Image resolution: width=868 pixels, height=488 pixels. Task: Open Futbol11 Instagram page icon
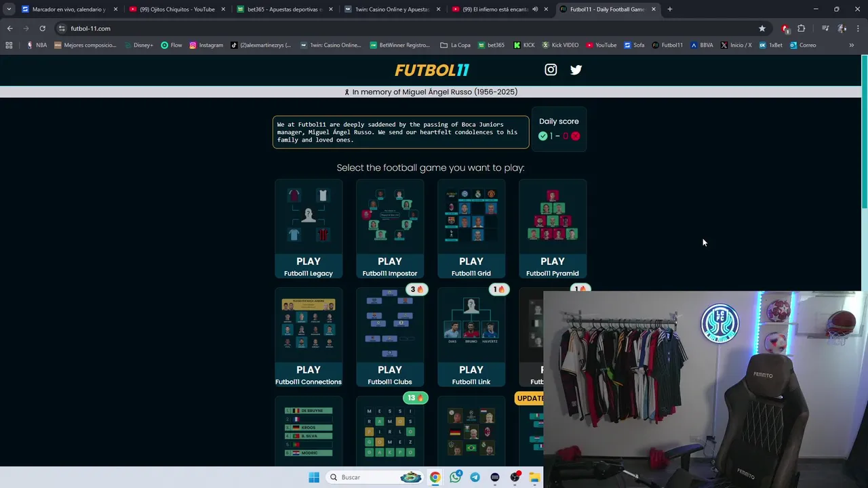(x=551, y=70)
